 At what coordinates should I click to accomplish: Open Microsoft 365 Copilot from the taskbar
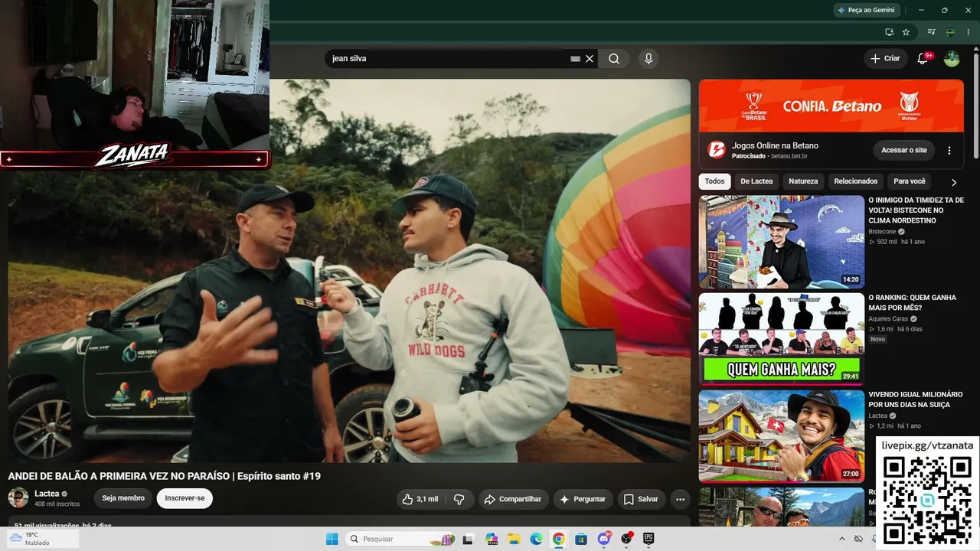coord(491,539)
